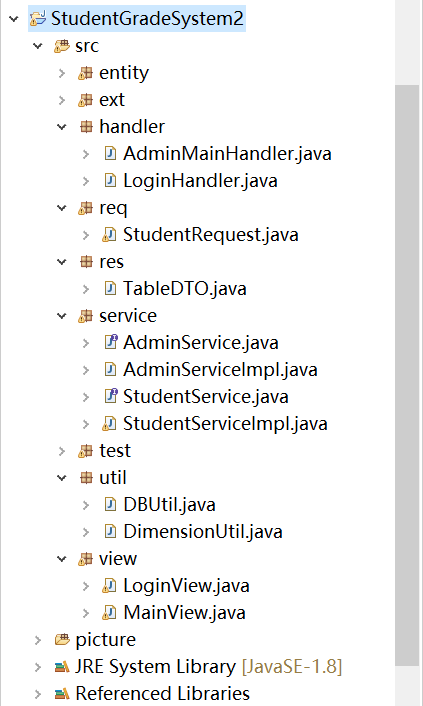Click the JRE System Library icon

pyautogui.click(x=62, y=666)
